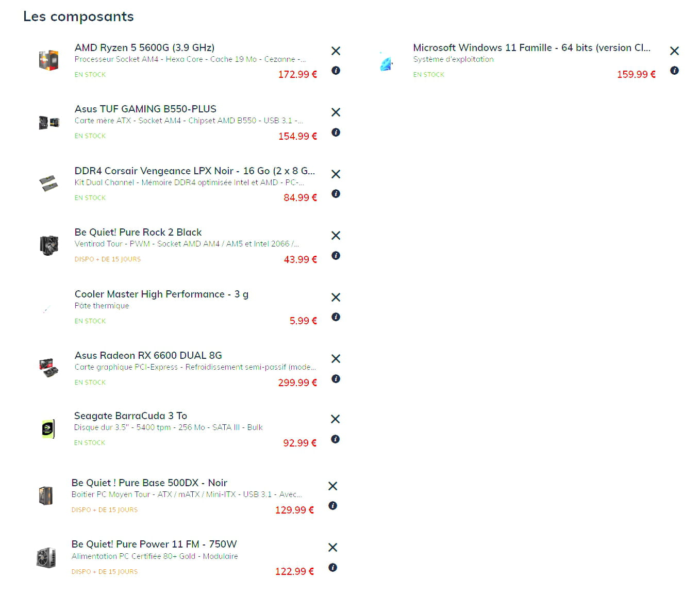Select the 84.99 € memory price
Viewport: 700px width, 595px height.
[300, 197]
